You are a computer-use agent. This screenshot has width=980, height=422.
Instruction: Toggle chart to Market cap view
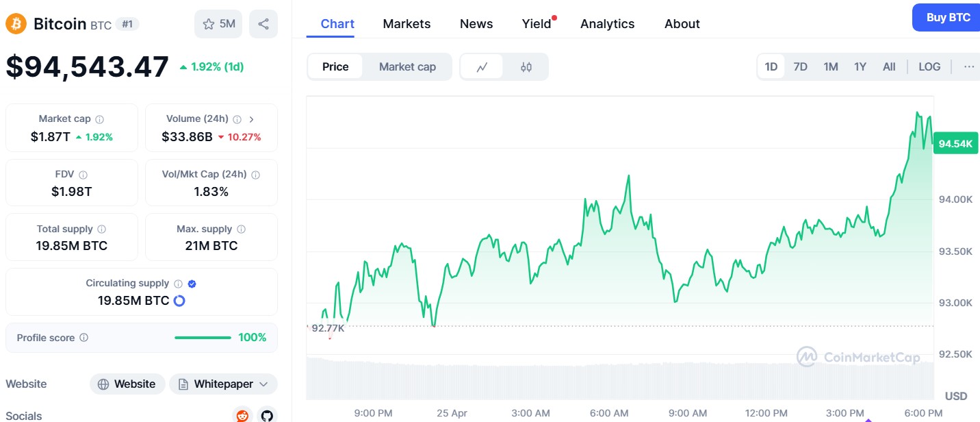point(407,67)
